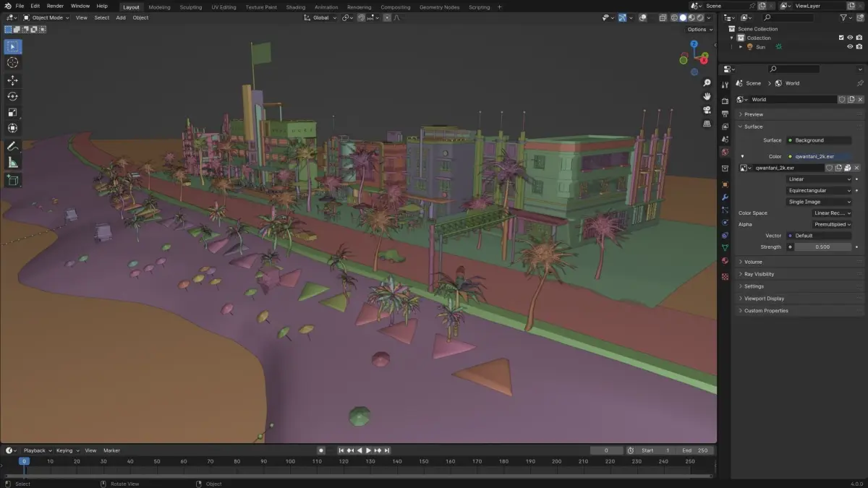Viewport: 868px width, 488px height.
Task: Open the Tool properties tab
Action: click(725, 85)
